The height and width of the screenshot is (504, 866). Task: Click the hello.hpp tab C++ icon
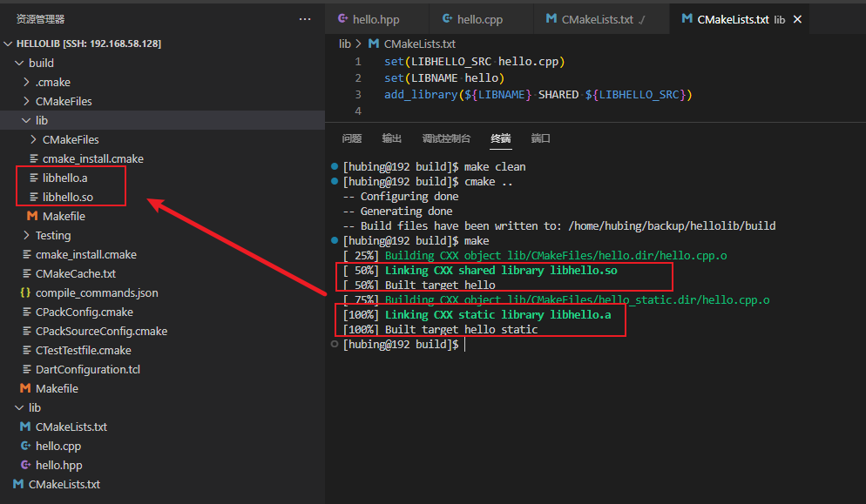pyautogui.click(x=343, y=19)
